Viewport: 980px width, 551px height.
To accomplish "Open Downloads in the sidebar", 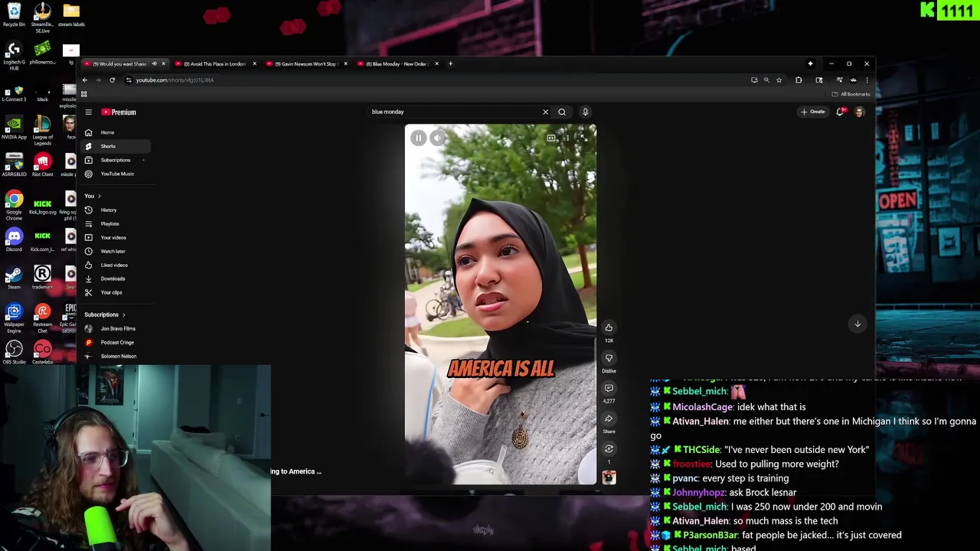I will (x=117, y=279).
